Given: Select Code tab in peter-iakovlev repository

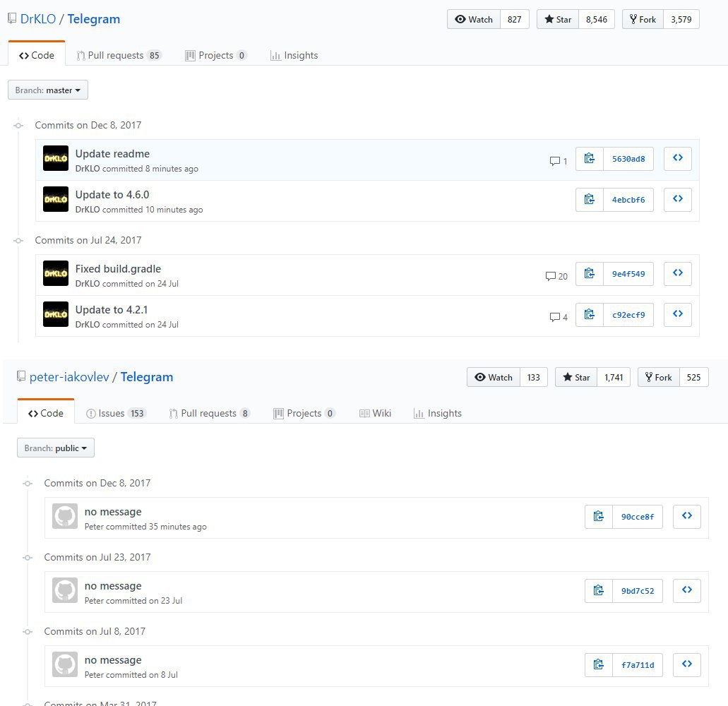Looking at the screenshot, I should click(x=46, y=413).
